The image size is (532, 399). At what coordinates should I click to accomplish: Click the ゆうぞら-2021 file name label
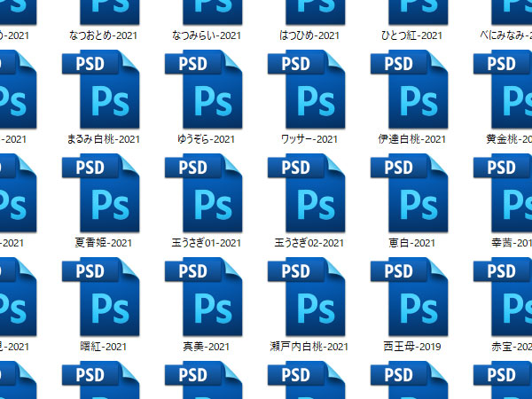(x=206, y=139)
